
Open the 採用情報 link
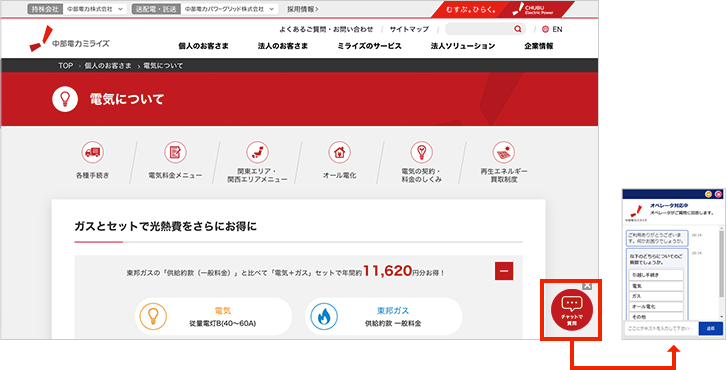(x=302, y=9)
